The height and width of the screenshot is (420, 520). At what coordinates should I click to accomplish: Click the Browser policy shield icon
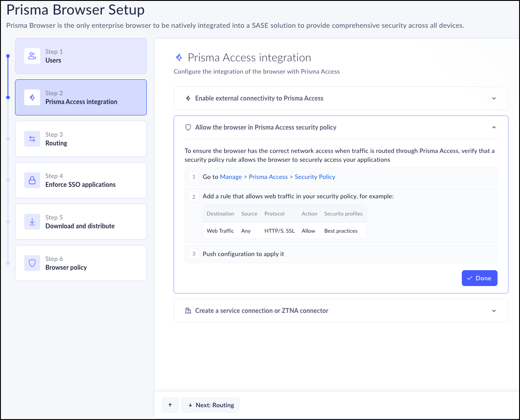coord(32,263)
